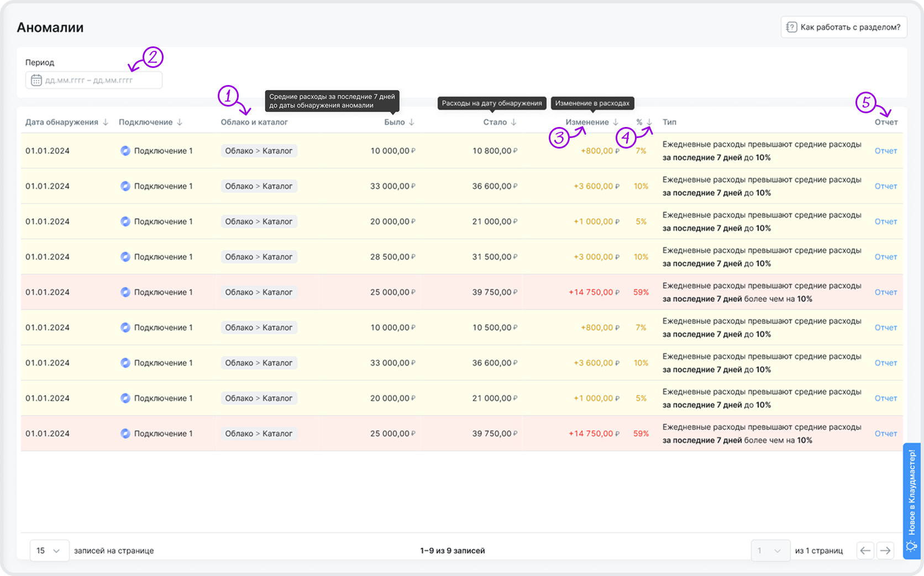This screenshot has height=576, width=924.
Task: Click sort arrow next to Дата обнаружения
Action: 105,123
